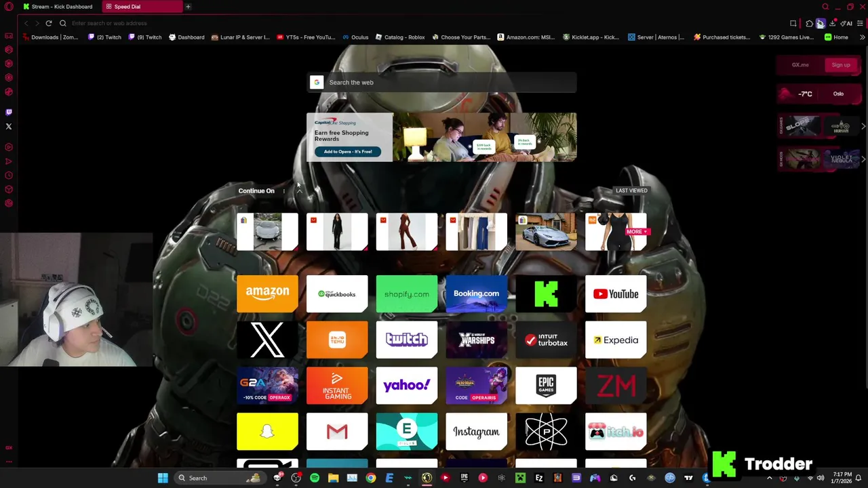Go back to the previous page

26,23
